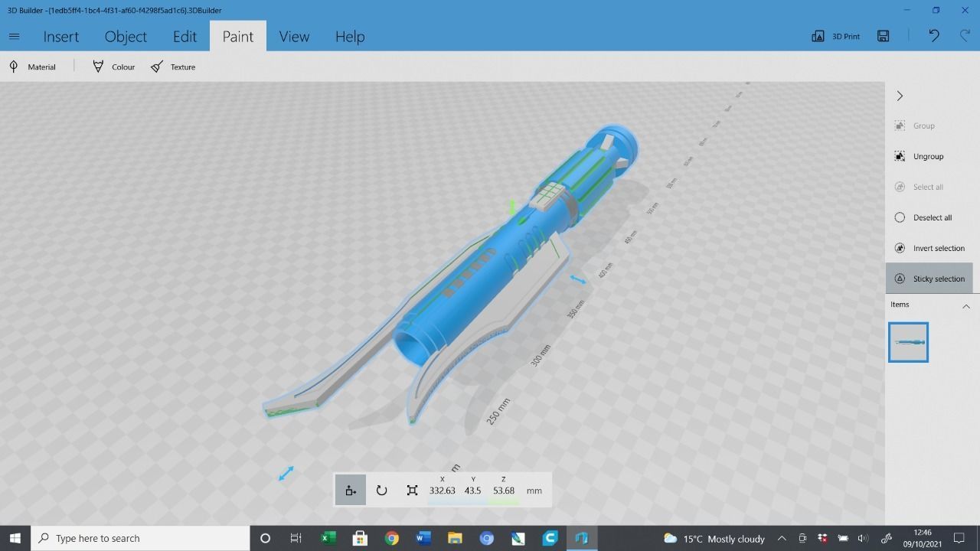The image size is (980, 551).
Task: Open File Explorer from the taskbar
Action: coord(455,538)
